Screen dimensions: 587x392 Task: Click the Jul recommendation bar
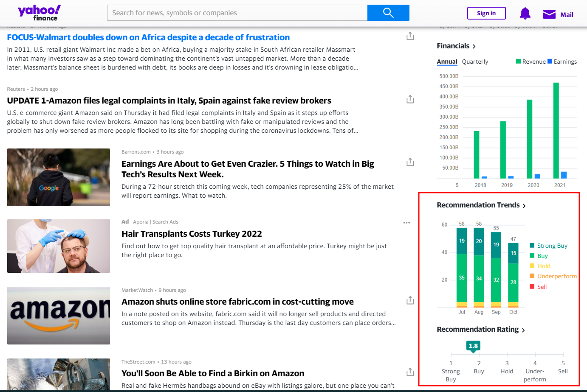click(462, 268)
